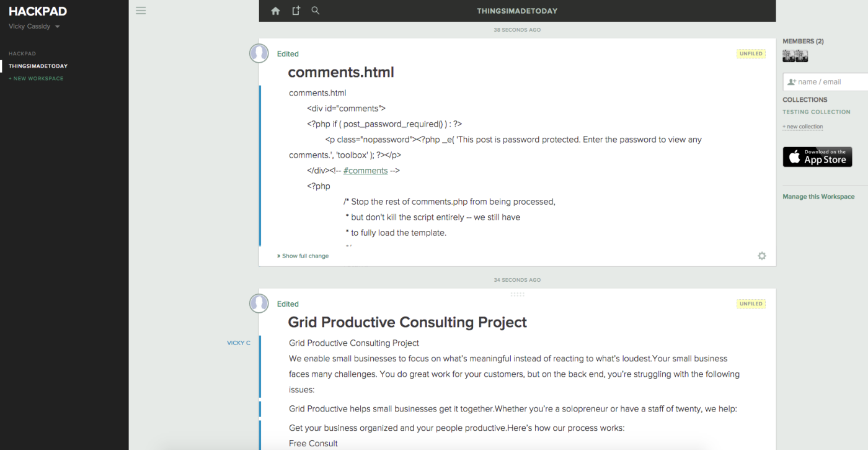Click the + new collection link
The width and height of the screenshot is (868, 450).
[803, 127]
